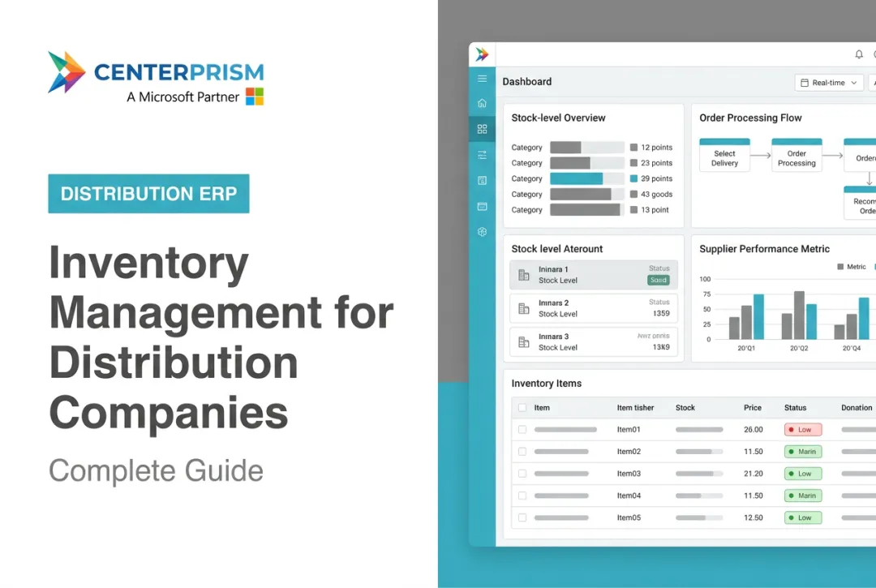Click the Low status badge for Item01
This screenshot has height=588, width=876.
[x=803, y=429]
